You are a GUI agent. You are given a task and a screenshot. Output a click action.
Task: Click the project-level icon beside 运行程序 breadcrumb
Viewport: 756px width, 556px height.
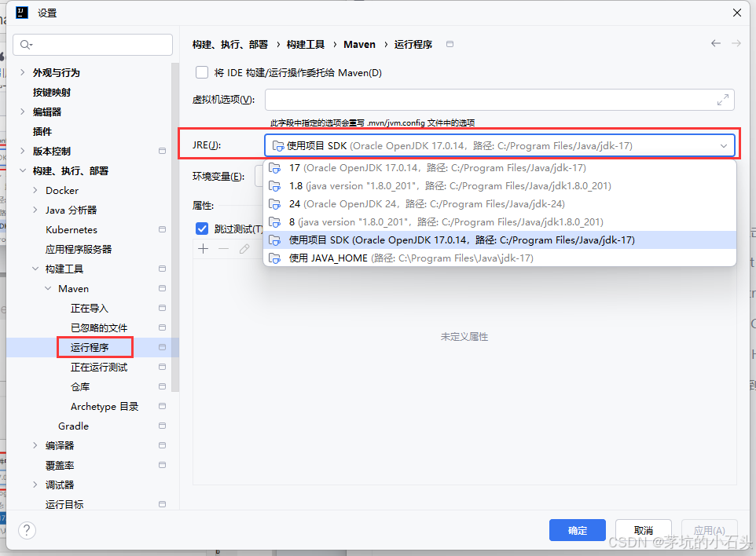(450, 44)
